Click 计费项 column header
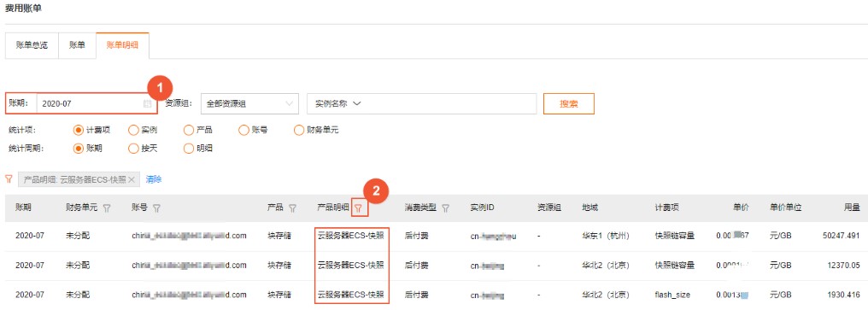 (x=666, y=208)
